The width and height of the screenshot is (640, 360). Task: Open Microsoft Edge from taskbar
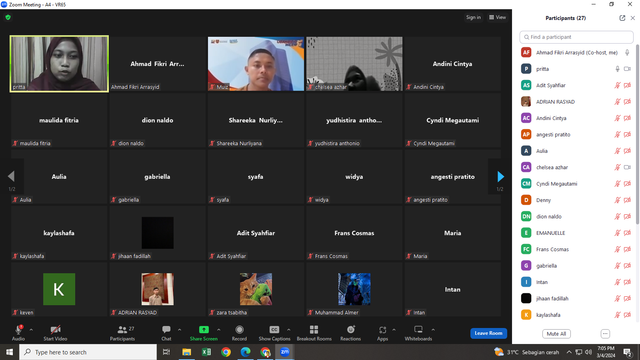(x=245, y=352)
